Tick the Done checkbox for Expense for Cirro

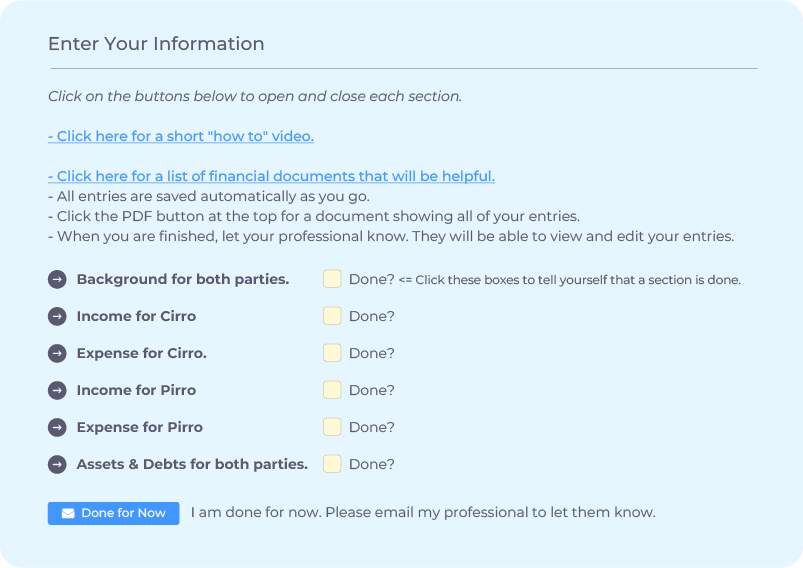coord(332,353)
